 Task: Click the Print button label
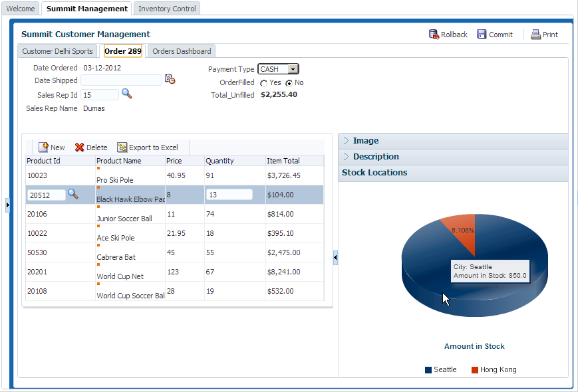tap(550, 35)
